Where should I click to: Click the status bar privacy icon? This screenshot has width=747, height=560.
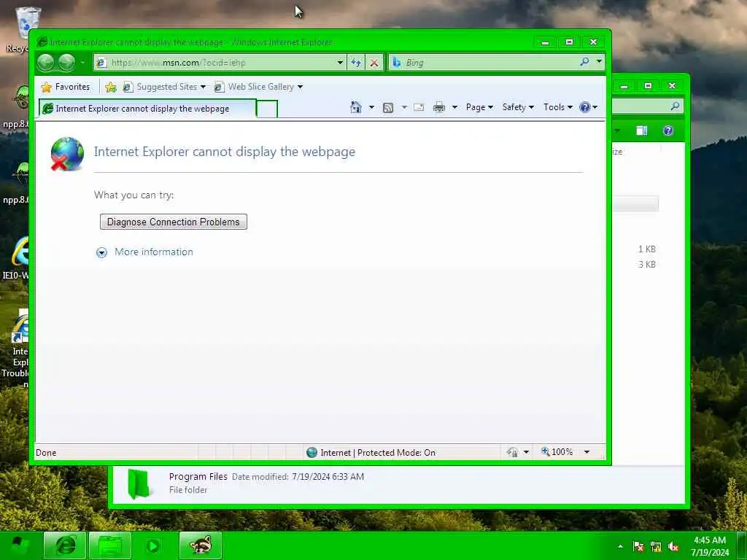(x=513, y=452)
